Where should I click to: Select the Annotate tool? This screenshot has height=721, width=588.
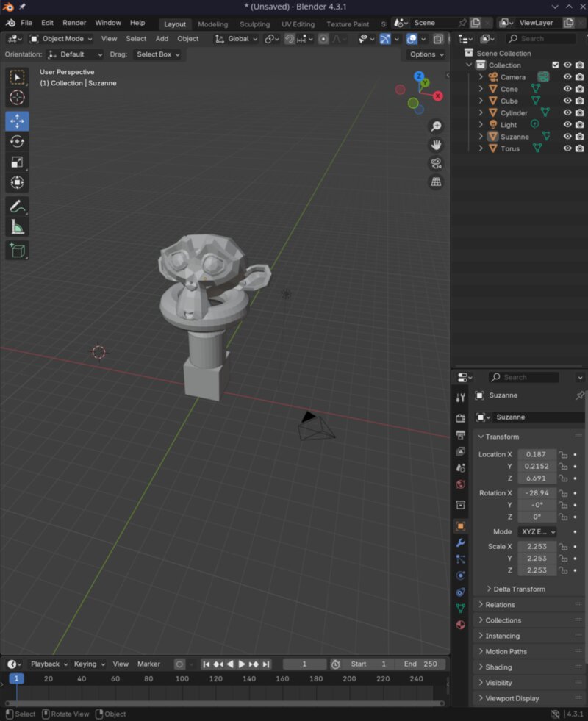point(18,207)
